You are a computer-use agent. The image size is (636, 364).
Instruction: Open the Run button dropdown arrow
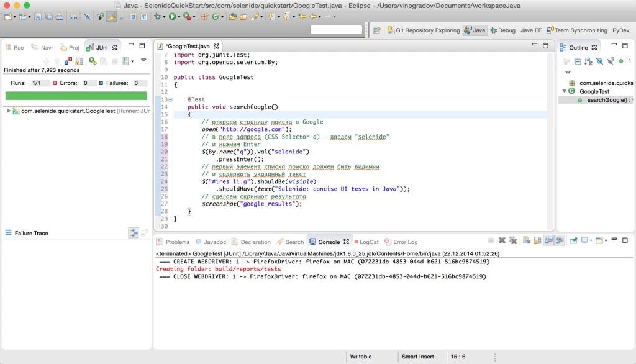(x=179, y=17)
